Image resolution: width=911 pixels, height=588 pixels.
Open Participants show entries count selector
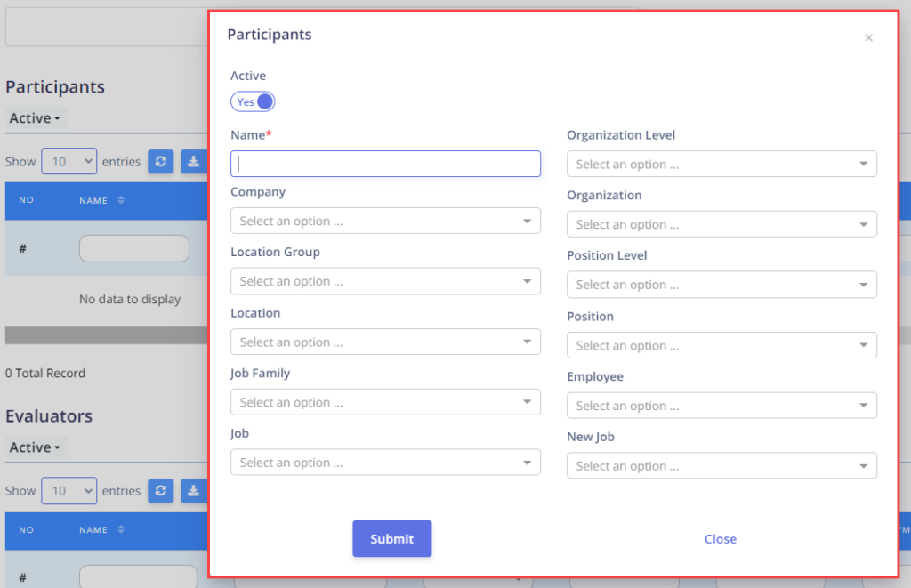[69, 162]
